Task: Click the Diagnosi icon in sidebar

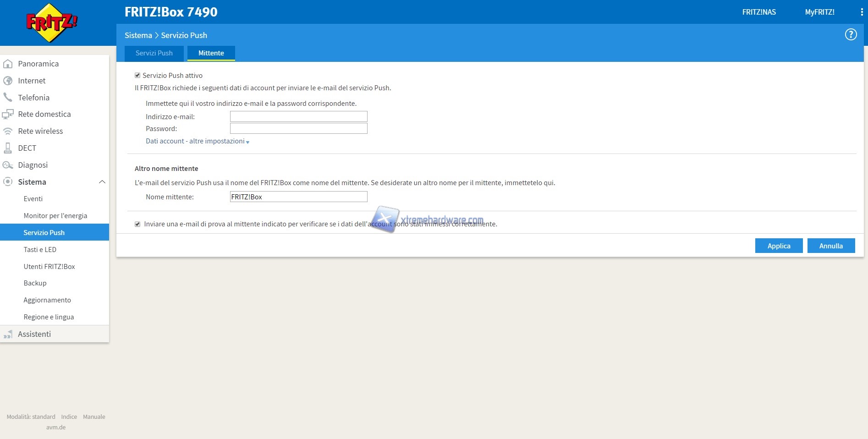Action: pyautogui.click(x=8, y=165)
